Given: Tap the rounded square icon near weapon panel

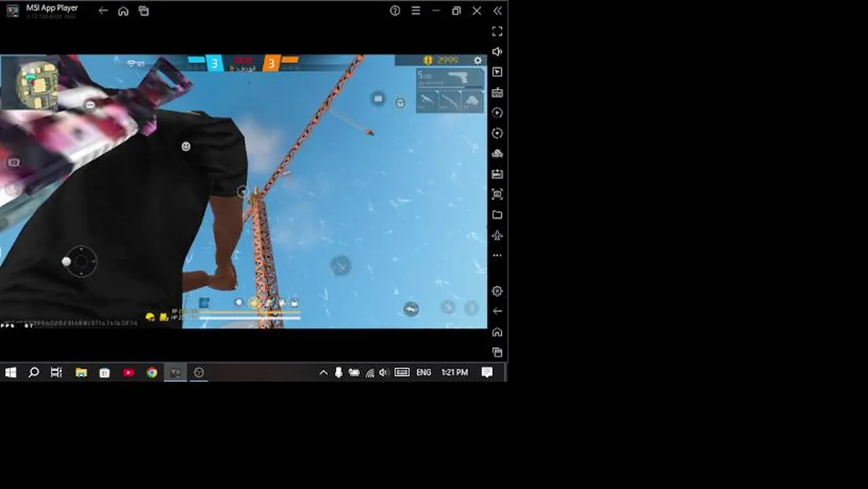Looking at the screenshot, I should [x=379, y=98].
